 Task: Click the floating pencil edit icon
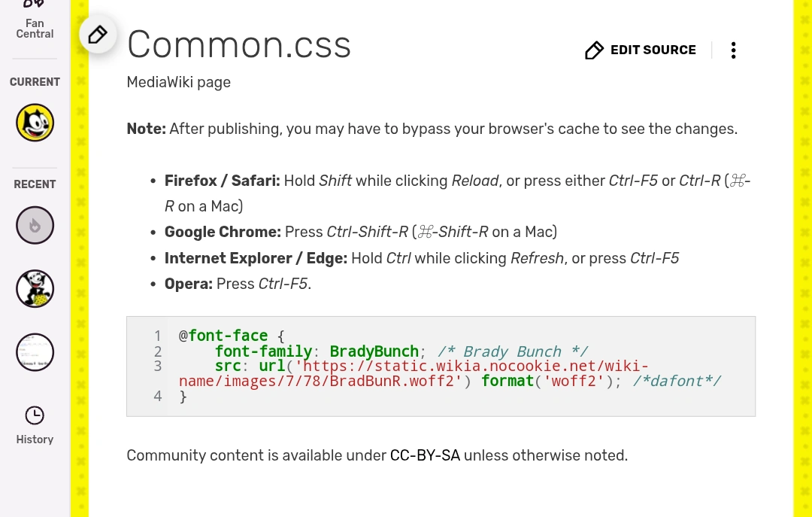(98, 35)
